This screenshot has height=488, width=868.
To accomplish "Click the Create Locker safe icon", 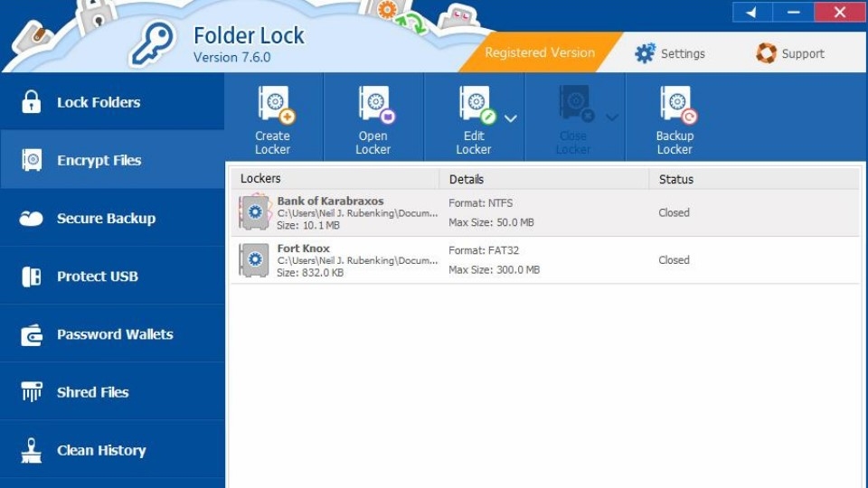I will click(x=276, y=105).
